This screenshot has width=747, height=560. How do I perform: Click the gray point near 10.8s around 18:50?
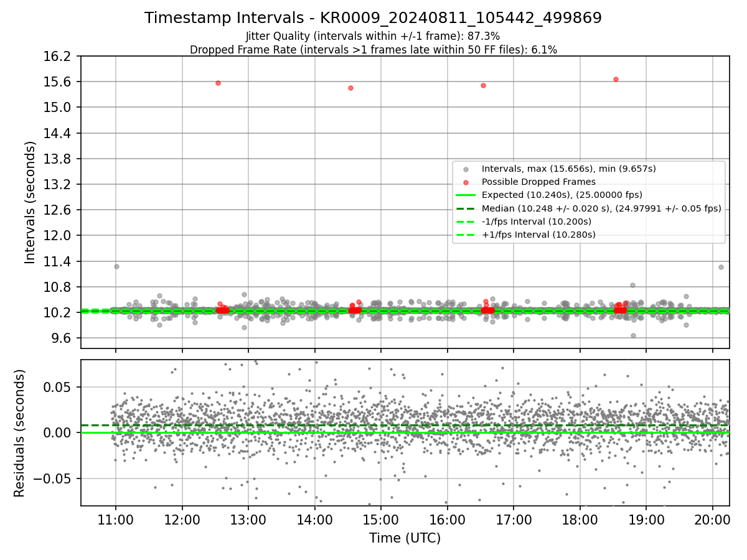pyautogui.click(x=632, y=285)
